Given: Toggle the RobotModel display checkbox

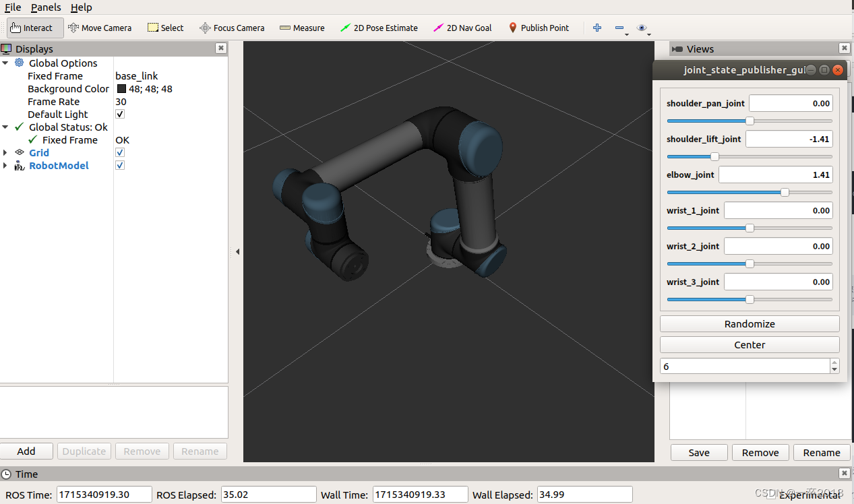Looking at the screenshot, I should 120,165.
